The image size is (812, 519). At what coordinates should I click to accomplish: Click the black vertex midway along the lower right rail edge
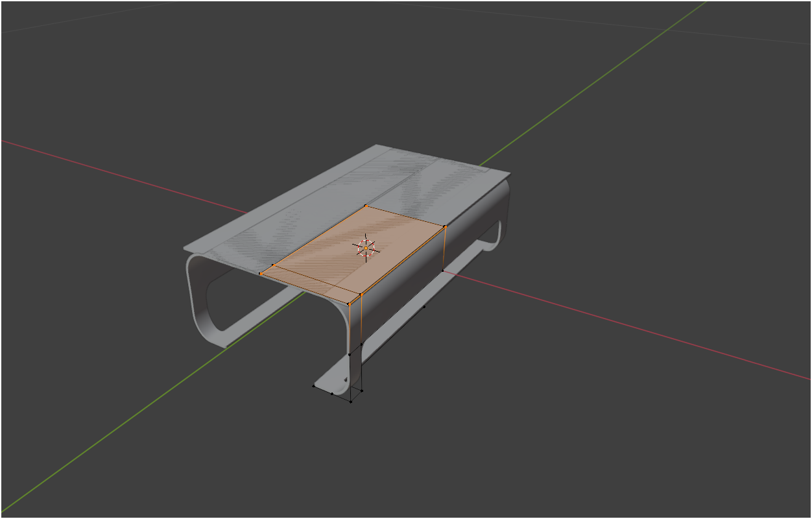point(424,306)
